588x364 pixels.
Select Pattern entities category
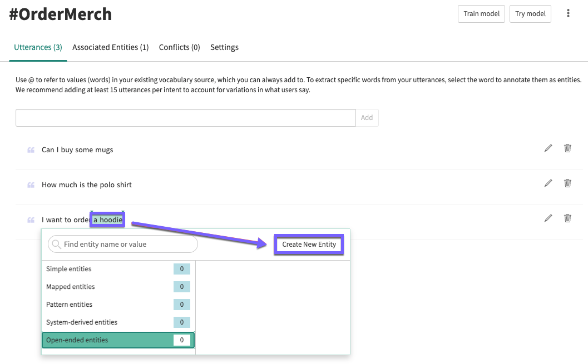118,305
